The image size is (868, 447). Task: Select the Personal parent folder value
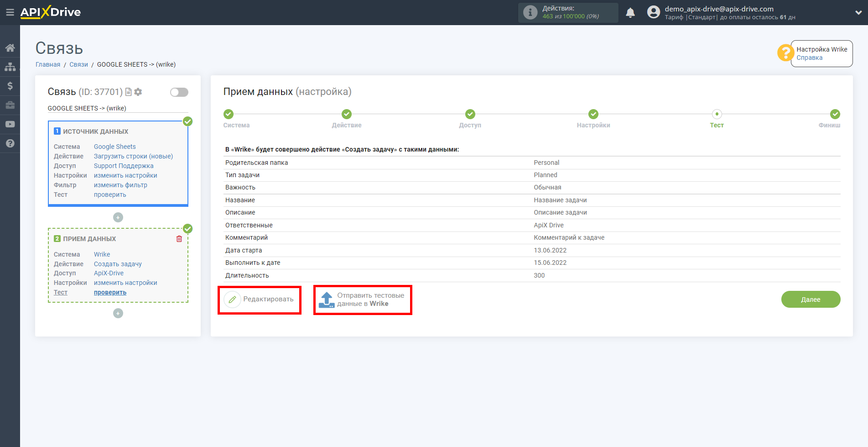(x=546, y=163)
